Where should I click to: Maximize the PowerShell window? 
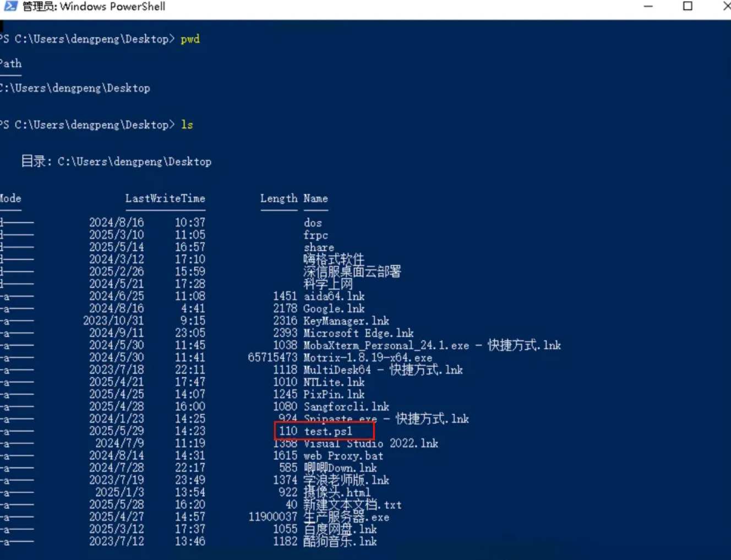pos(688,7)
